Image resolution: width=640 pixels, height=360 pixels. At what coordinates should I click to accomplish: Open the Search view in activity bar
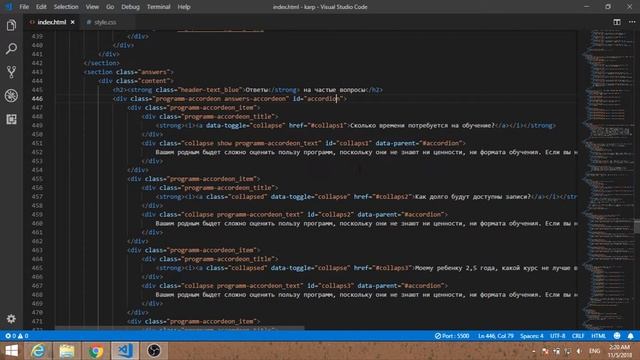pos(11,49)
